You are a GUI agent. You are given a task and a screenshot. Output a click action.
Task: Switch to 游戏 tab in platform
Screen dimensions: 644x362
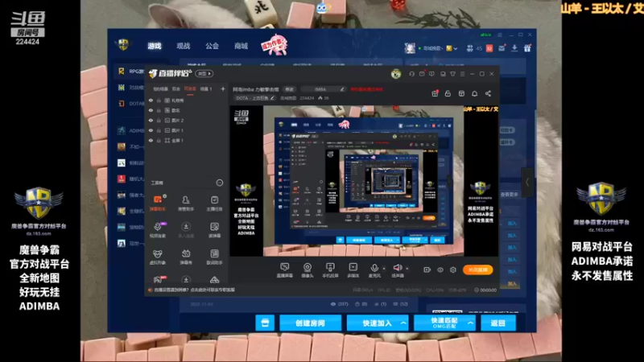pos(155,46)
